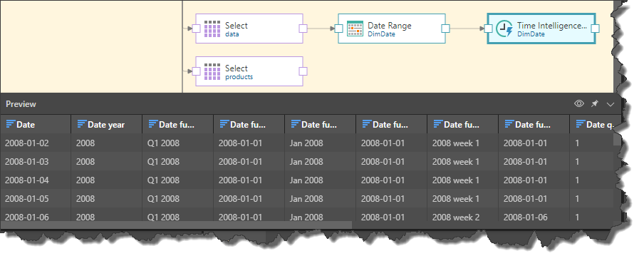The height and width of the screenshot is (261, 644).
Task: Toggle the Preview eye visibility icon
Action: pos(578,104)
